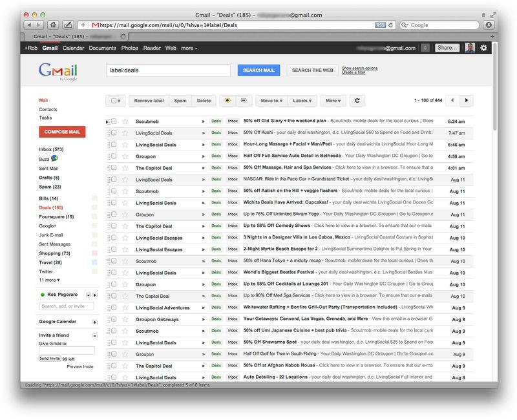Viewport: 517px width, 420px height.
Task: Expand the 'more' menu in the top bar
Action: [x=189, y=48]
